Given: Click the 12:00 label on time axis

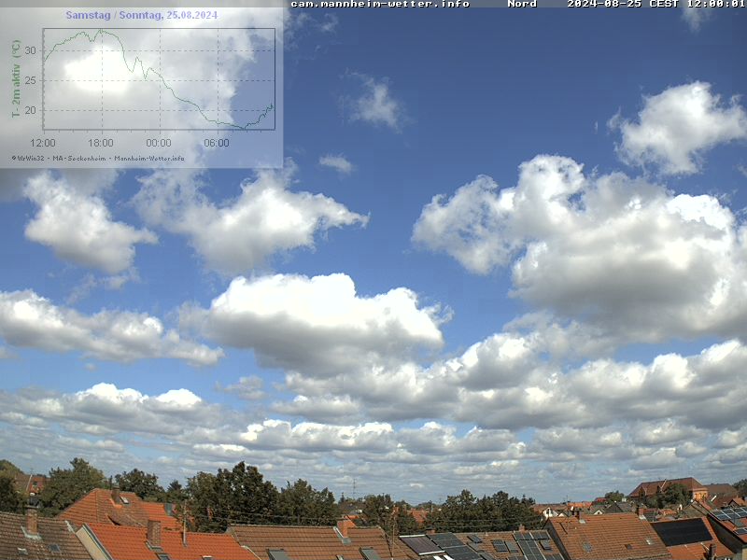Looking at the screenshot, I should click(x=43, y=143).
